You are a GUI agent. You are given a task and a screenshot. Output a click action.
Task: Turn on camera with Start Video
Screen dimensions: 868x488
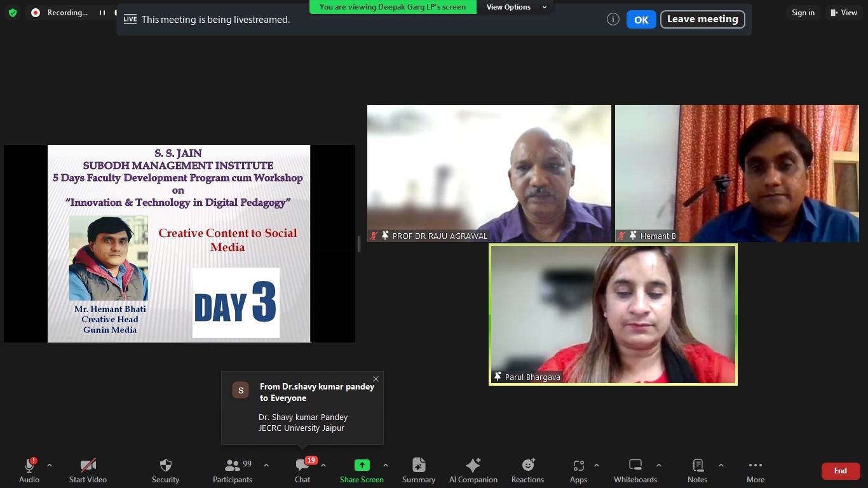point(88,466)
